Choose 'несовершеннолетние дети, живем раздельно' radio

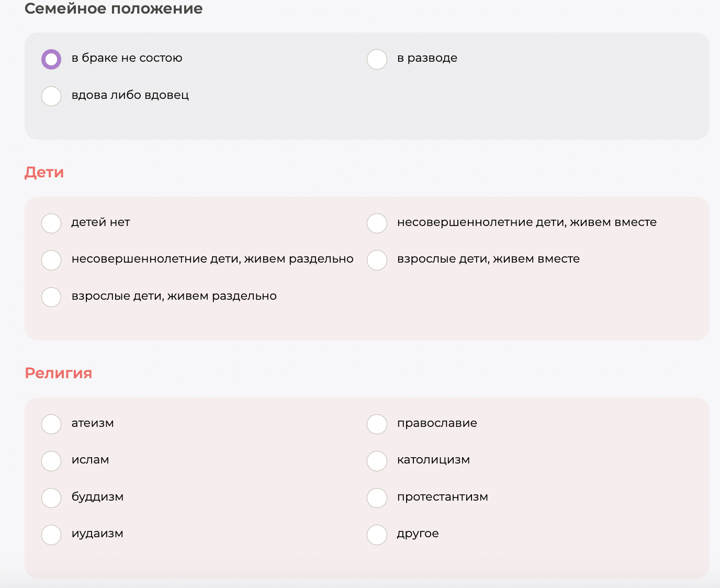pos(51,260)
